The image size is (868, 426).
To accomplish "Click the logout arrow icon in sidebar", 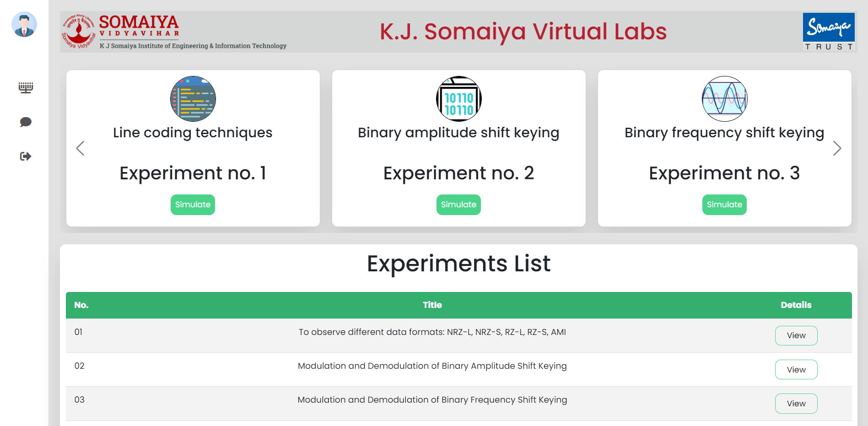I will tap(26, 156).
